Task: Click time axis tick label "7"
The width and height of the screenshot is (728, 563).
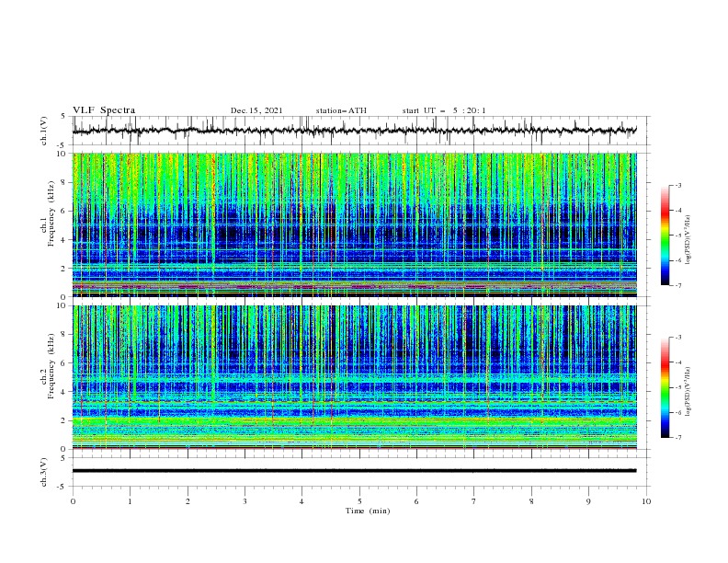Action: (x=474, y=501)
